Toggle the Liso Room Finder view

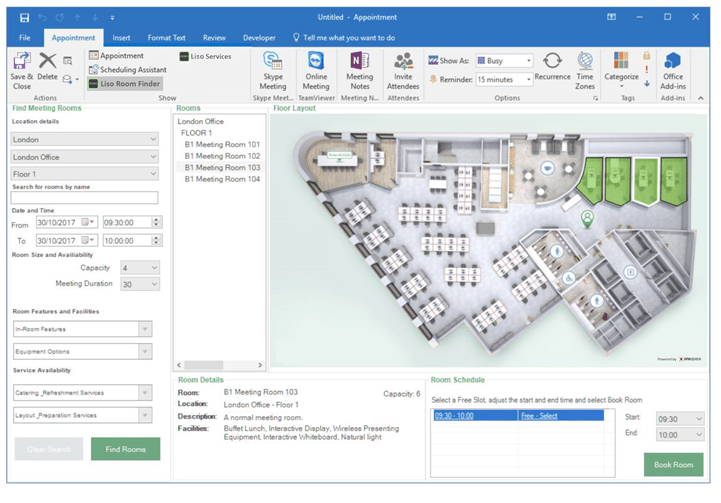[x=124, y=84]
